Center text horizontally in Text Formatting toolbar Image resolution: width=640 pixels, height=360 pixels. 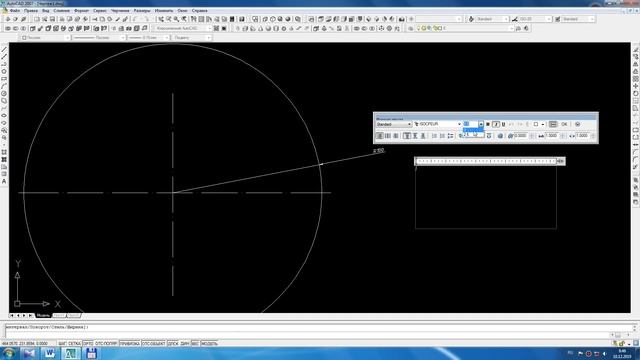point(388,136)
